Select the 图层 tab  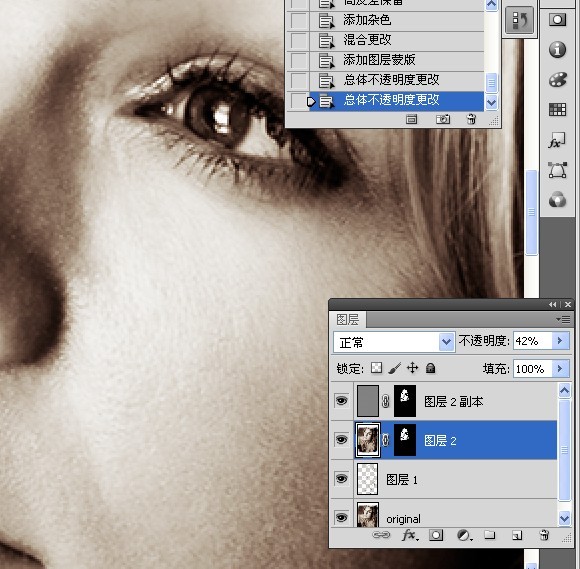point(348,320)
